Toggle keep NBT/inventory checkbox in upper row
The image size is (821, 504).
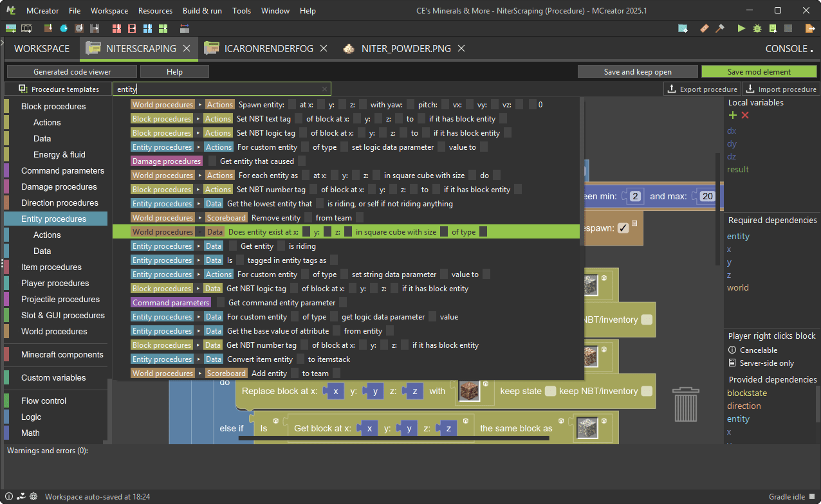[646, 319]
